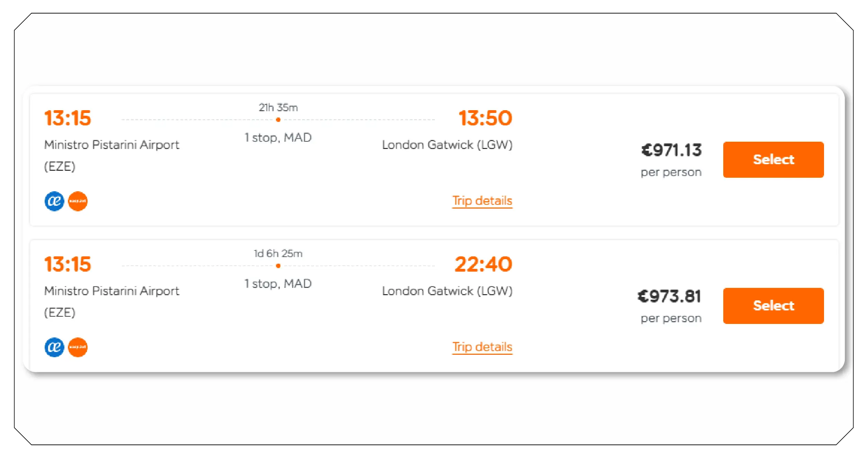The width and height of the screenshot is (868, 458).
Task: Click the easyJet logo on first flight
Action: click(79, 201)
